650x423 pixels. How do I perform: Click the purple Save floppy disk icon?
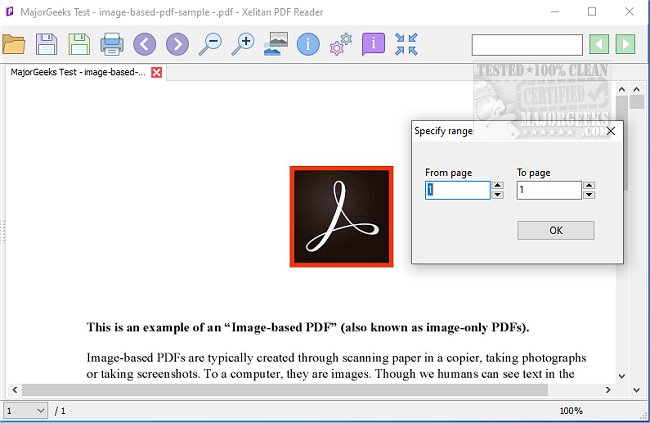pyautogui.click(x=46, y=44)
